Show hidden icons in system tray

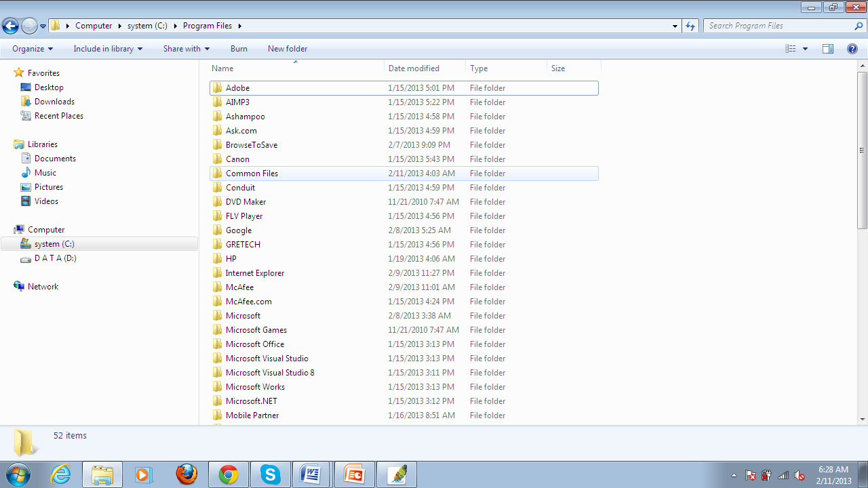pos(734,475)
